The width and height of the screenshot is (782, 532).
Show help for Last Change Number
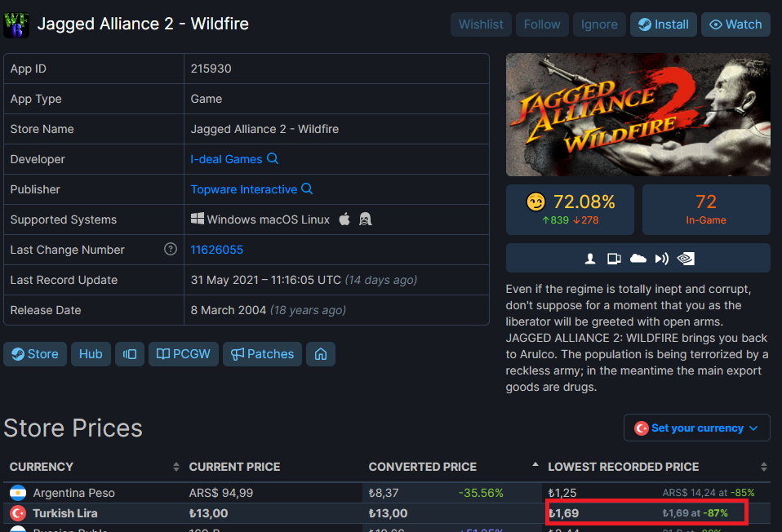tap(171, 249)
